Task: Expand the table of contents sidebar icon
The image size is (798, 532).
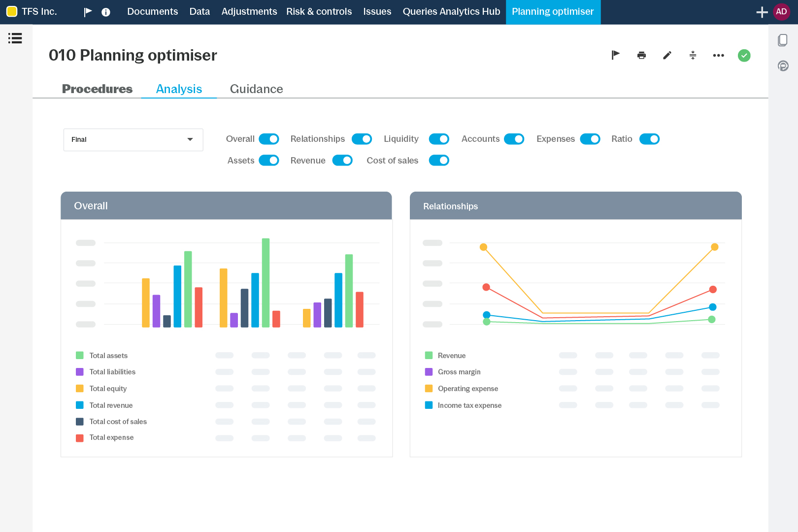Action: [15, 38]
